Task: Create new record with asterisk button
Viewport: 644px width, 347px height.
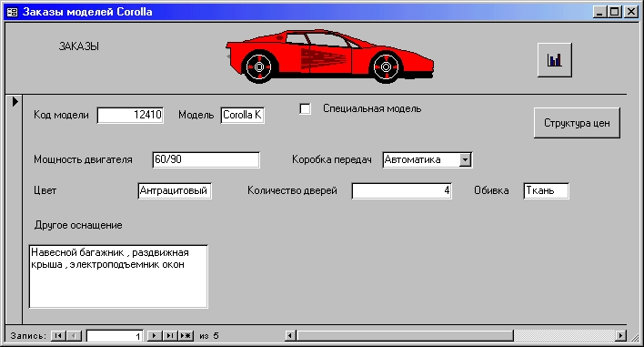Action: pos(186,335)
